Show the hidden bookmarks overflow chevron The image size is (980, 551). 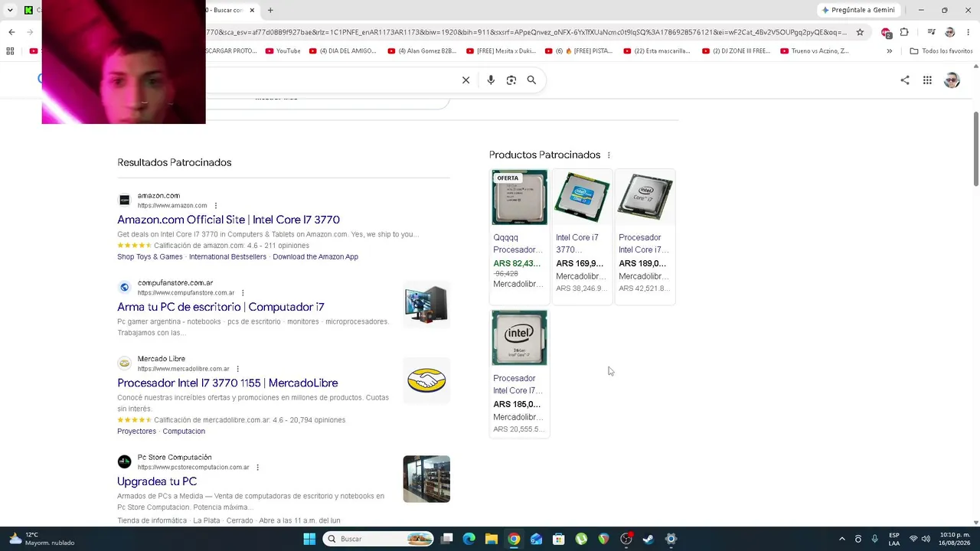889,51
